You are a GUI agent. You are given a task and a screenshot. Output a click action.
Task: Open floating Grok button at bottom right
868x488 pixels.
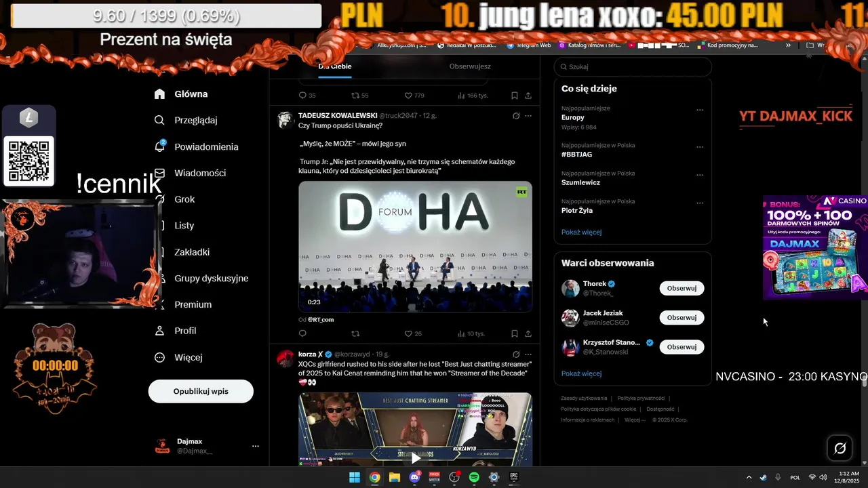coord(840,448)
